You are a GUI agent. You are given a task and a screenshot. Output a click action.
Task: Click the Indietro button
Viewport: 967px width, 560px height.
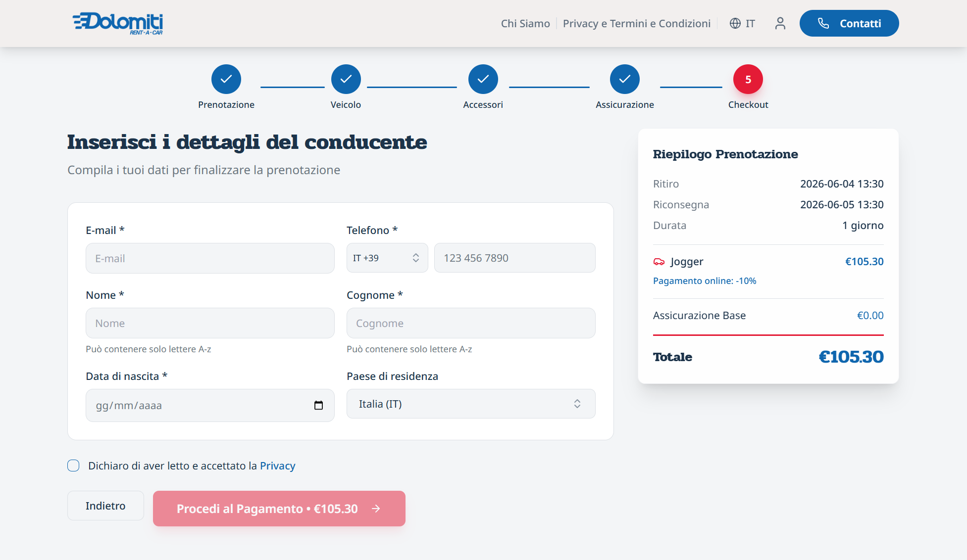point(105,506)
